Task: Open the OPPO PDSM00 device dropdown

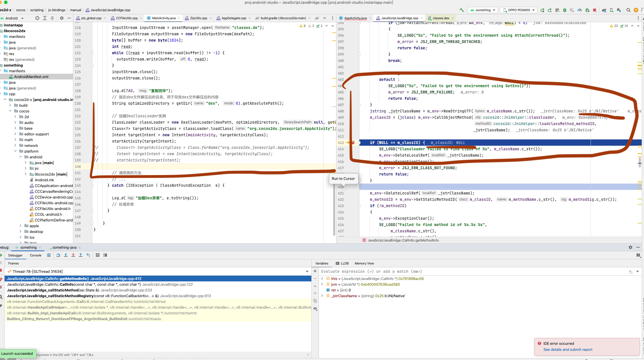Action: tap(519, 10)
